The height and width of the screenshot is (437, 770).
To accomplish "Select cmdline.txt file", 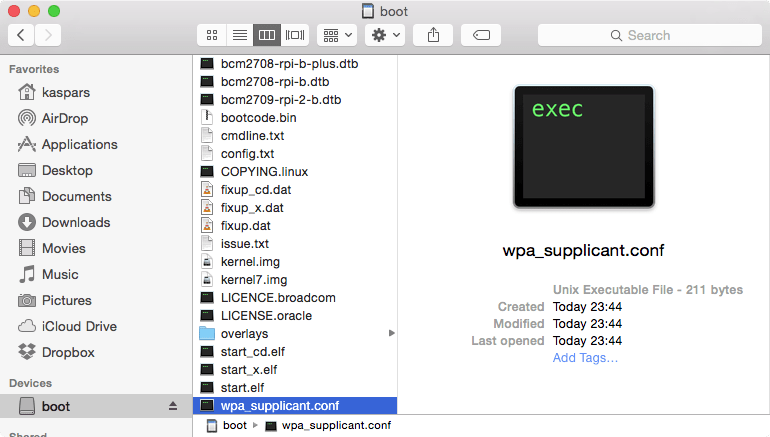I will 295,136.
